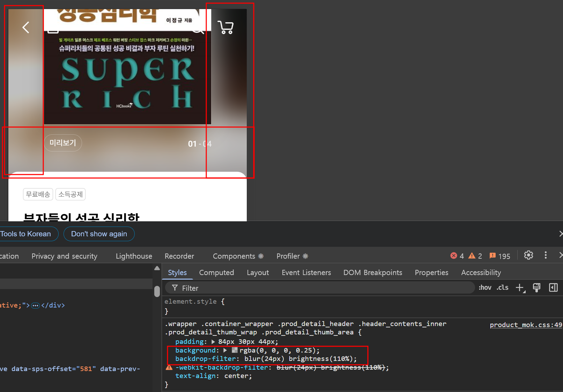The image size is (563, 392).
Task: Toggle rendering emulations brush icon
Action: pos(536,288)
